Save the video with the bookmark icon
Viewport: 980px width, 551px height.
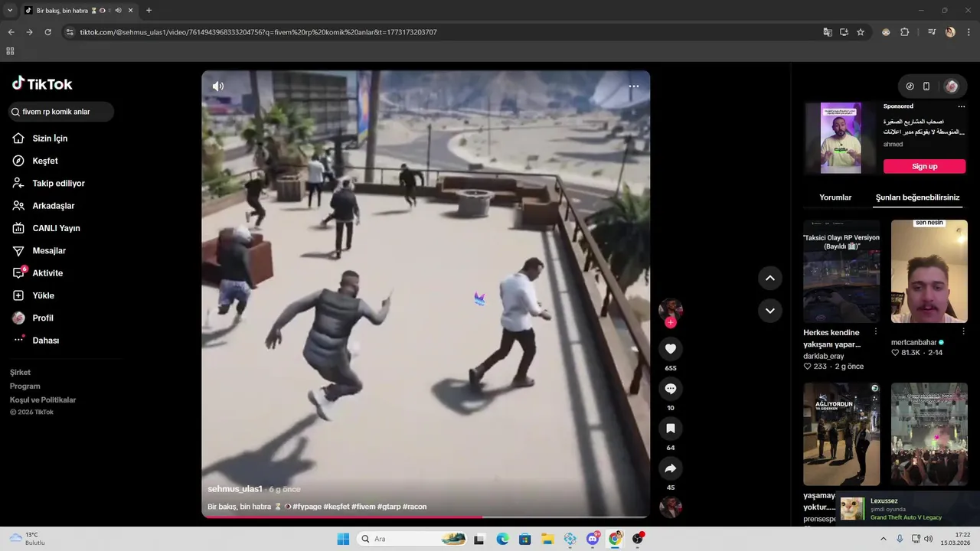[671, 429]
